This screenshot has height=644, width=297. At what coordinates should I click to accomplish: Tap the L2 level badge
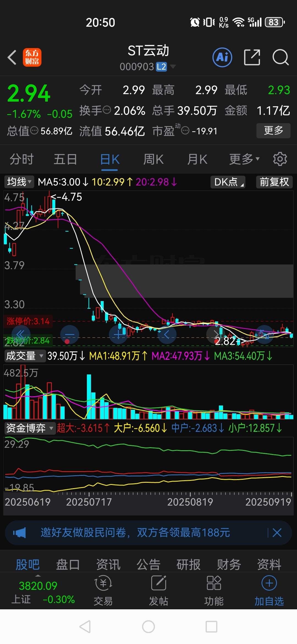click(x=161, y=67)
